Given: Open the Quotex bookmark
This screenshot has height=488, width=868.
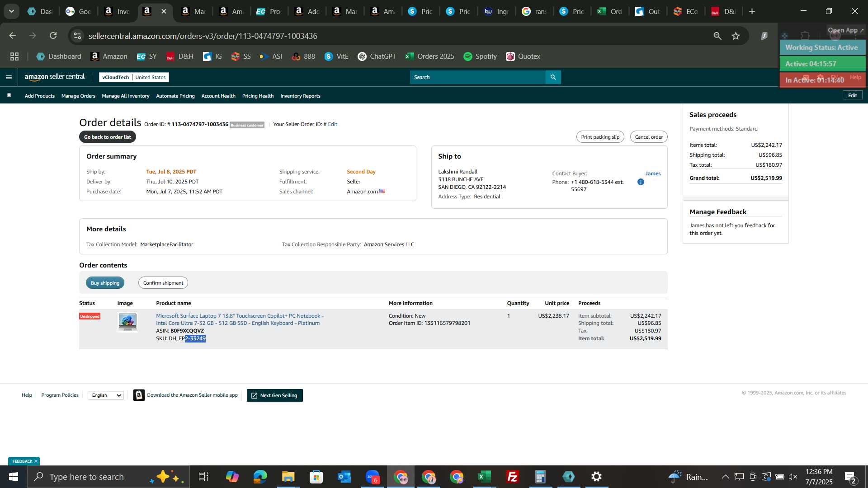Looking at the screenshot, I should (x=523, y=56).
